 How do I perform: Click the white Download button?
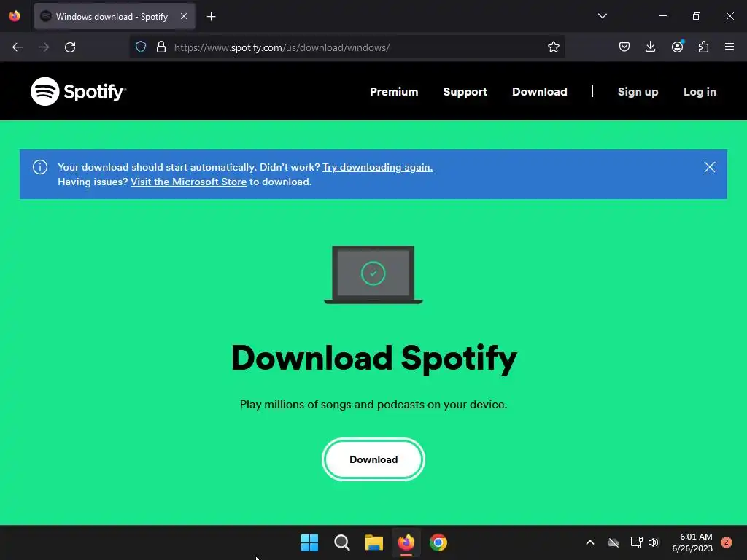click(373, 459)
